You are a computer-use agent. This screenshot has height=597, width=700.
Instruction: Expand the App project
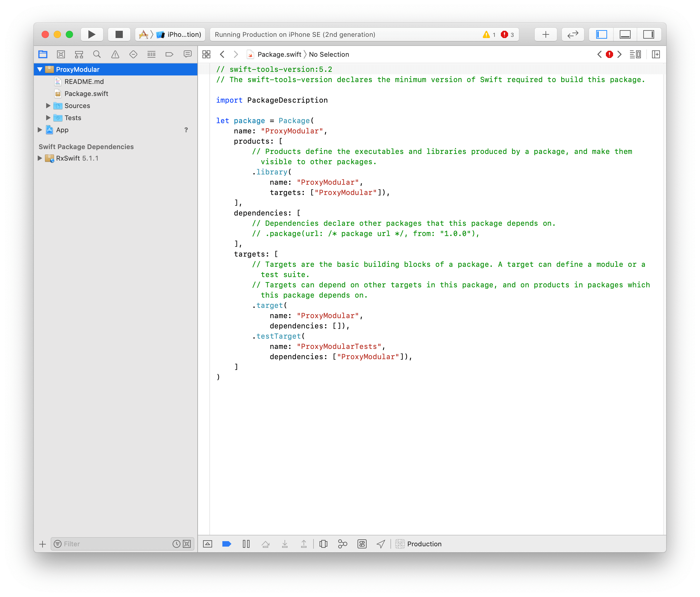click(40, 130)
